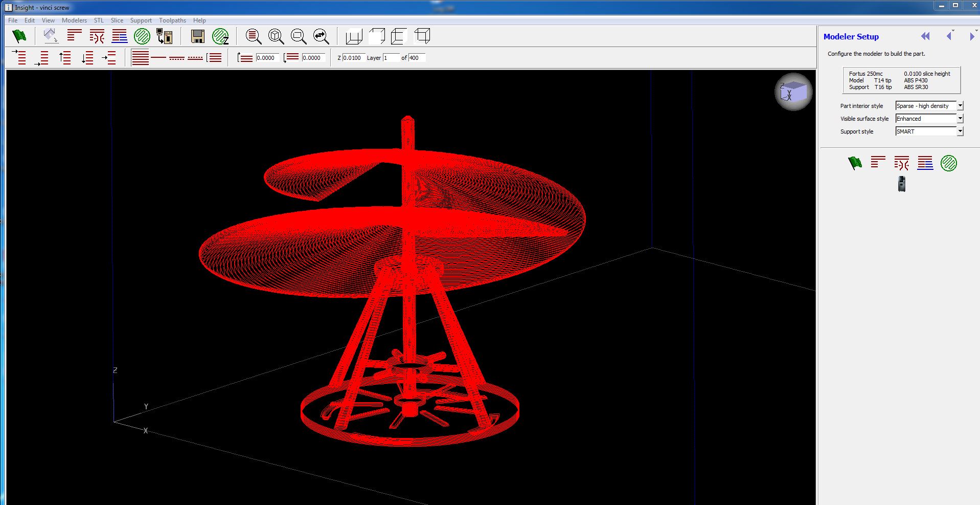Click the zoom to part cube magnifier
The image size is (980, 505).
point(276,36)
